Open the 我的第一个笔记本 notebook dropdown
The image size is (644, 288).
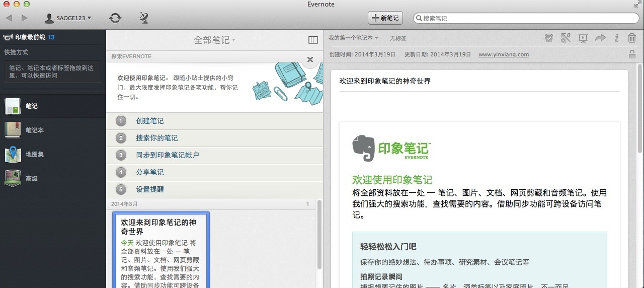pos(353,38)
